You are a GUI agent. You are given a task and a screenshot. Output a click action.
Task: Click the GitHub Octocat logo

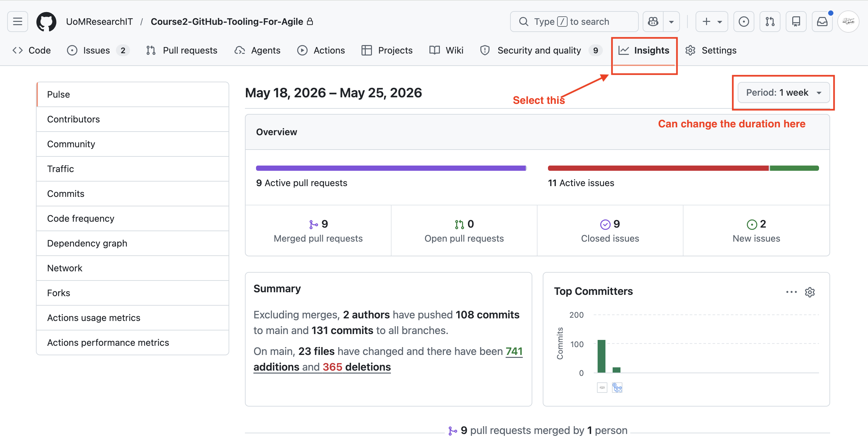(46, 22)
